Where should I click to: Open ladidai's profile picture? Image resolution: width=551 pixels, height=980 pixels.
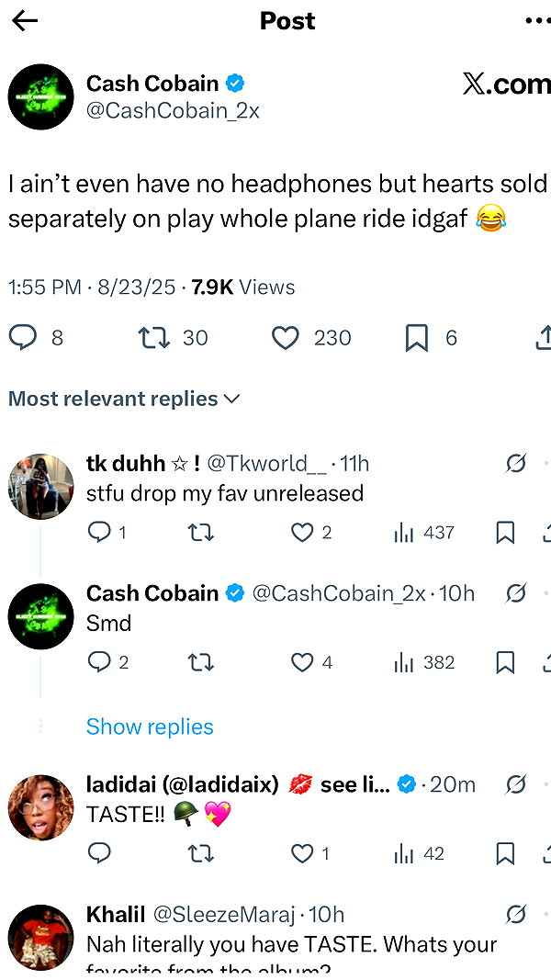(x=40, y=807)
